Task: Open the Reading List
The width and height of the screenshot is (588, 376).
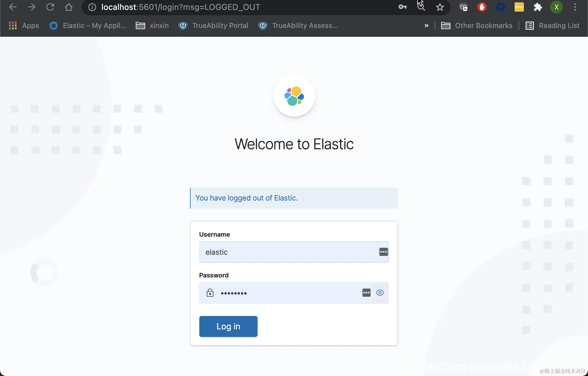Action: pos(552,26)
